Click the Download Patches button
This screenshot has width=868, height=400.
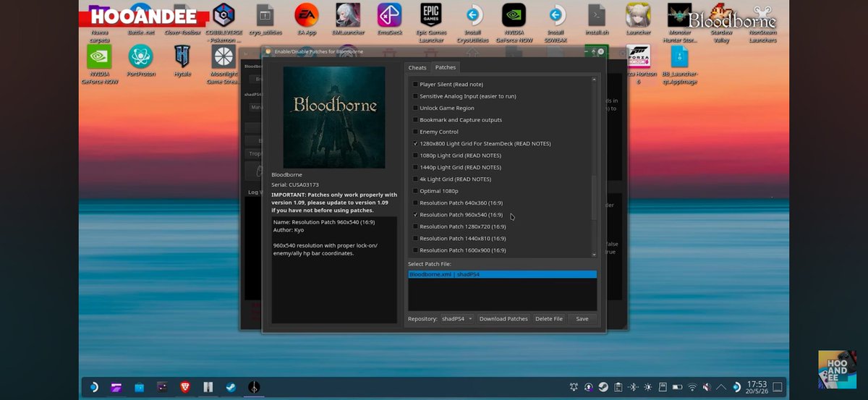click(503, 318)
